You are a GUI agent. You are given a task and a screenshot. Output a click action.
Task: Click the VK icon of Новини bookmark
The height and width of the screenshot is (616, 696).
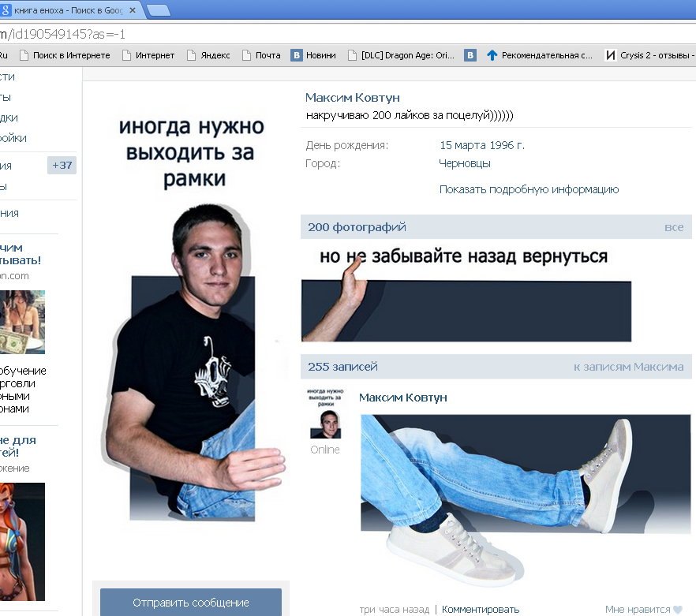[x=297, y=55]
